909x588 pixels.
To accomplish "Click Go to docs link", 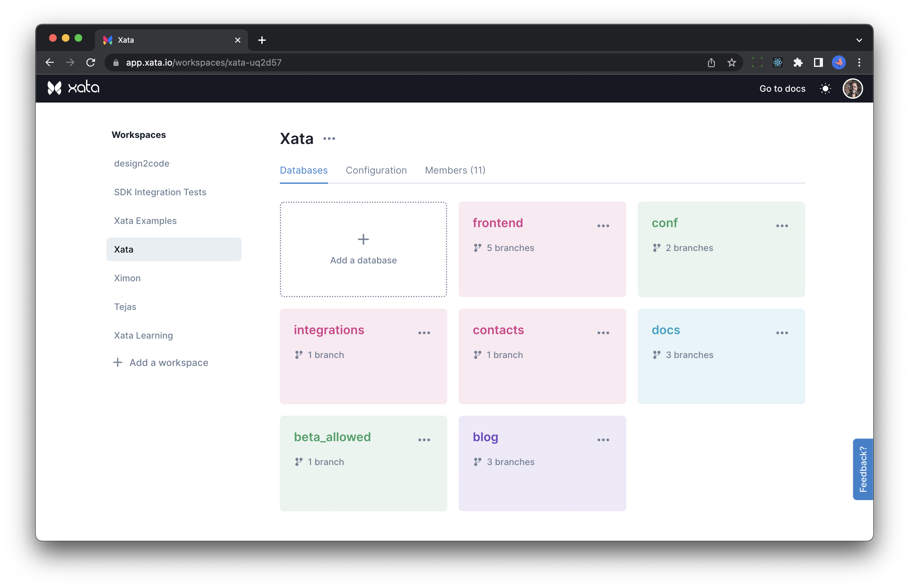I will (x=782, y=89).
